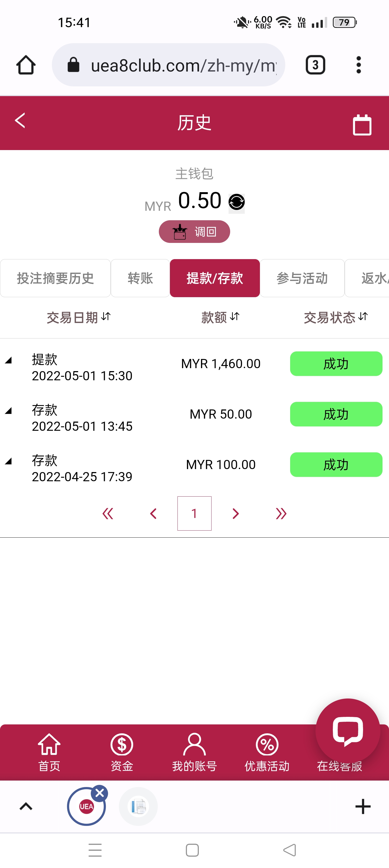Open the calendar date filter icon
Screen dimensions: 389x868
[362, 125]
